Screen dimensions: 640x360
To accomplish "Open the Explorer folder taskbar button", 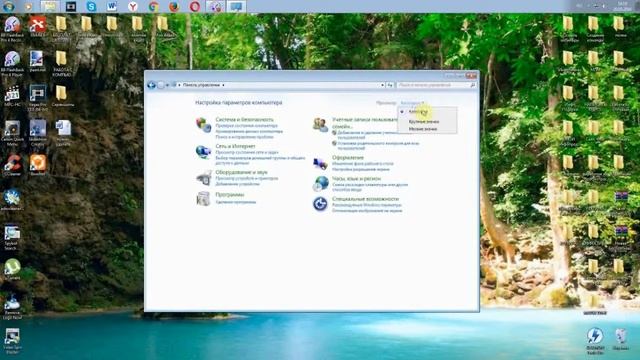I will [x=50, y=7].
